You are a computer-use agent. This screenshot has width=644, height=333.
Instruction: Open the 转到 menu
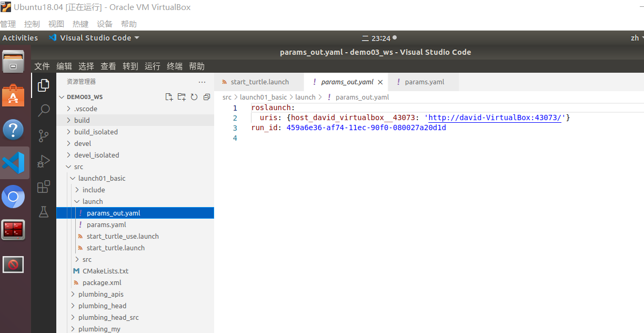click(130, 66)
